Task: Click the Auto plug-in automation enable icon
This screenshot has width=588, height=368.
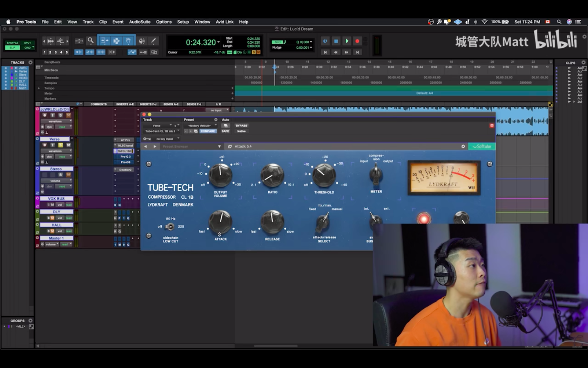Action: (225, 126)
